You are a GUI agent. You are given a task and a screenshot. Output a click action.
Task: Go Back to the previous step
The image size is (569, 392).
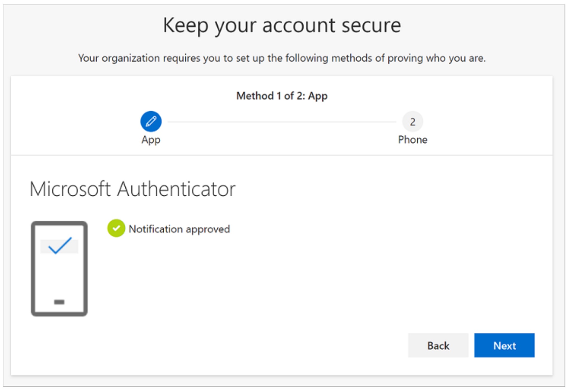(438, 346)
